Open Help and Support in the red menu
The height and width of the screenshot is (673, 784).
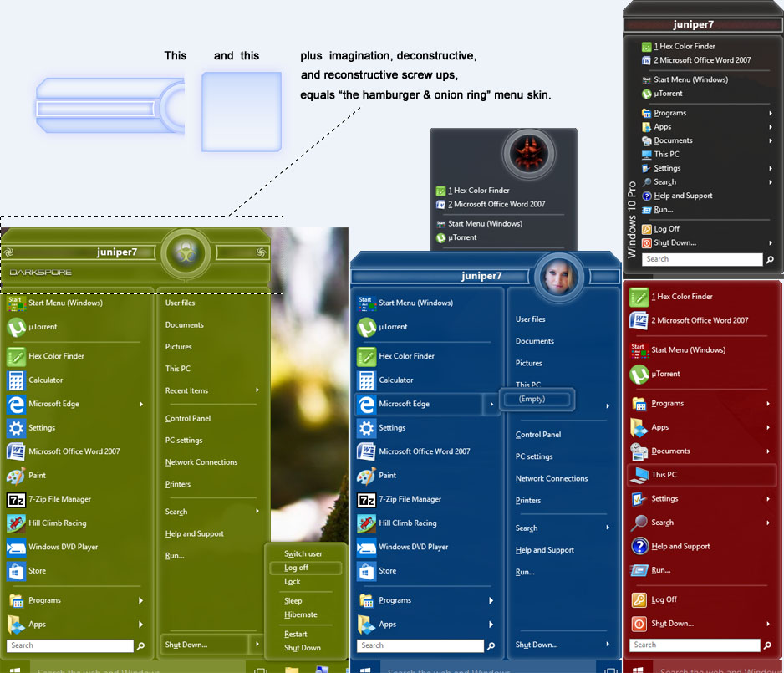point(680,547)
